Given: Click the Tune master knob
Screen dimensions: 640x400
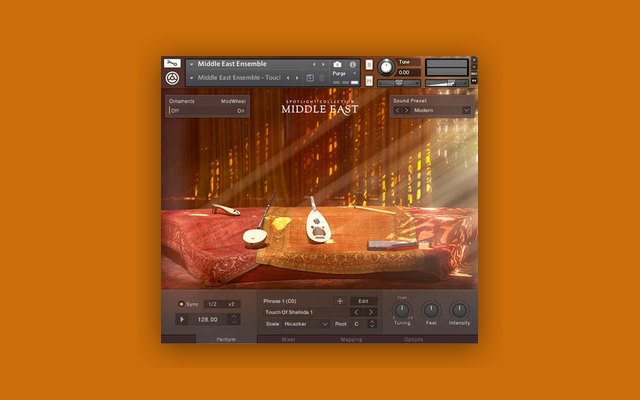Looking at the screenshot, I should [386, 67].
